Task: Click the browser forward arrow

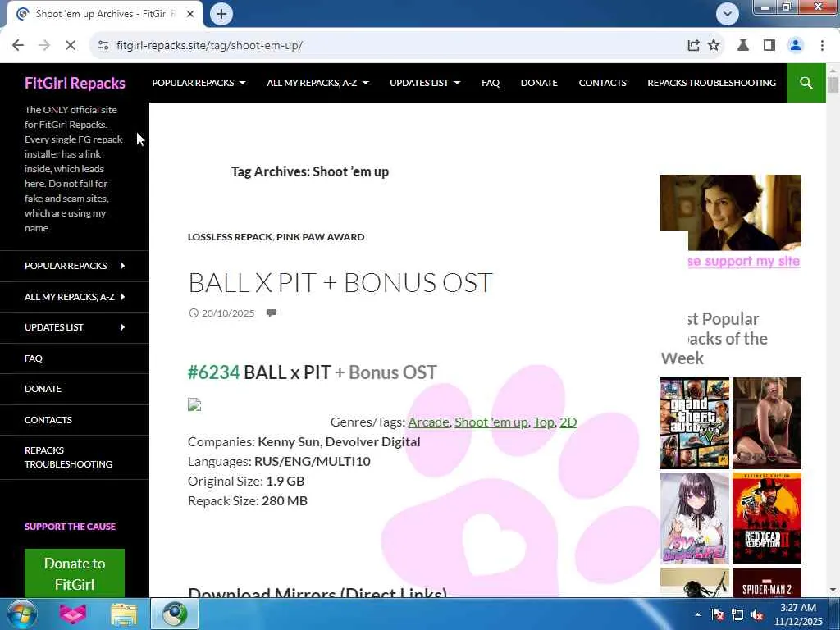Action: pyautogui.click(x=44, y=46)
